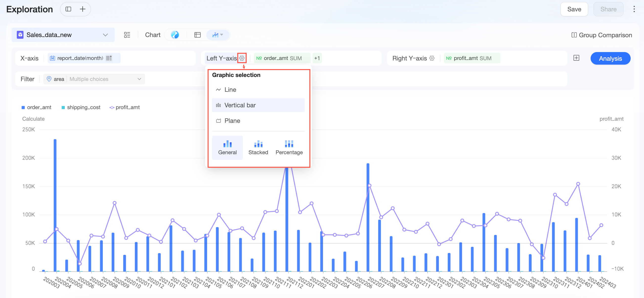Click the field list icon beside dataset
Viewport: 644px width, 298px height.
pos(127,35)
